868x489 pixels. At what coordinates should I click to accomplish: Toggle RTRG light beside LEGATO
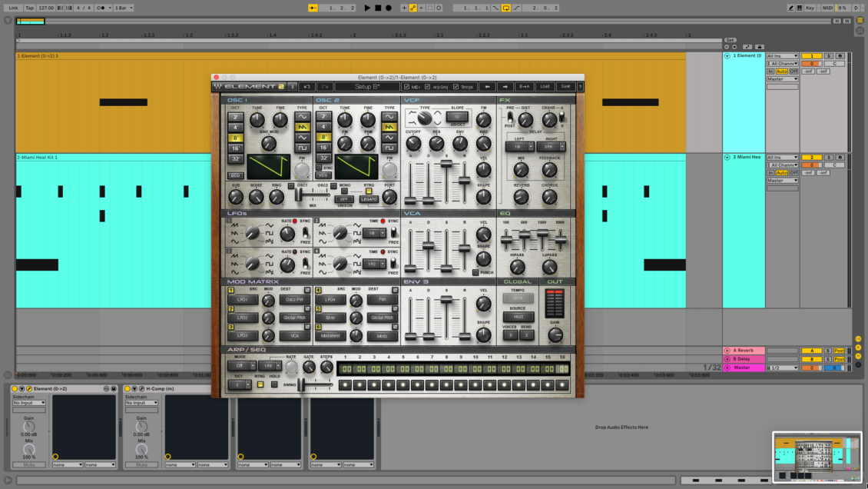tap(369, 191)
